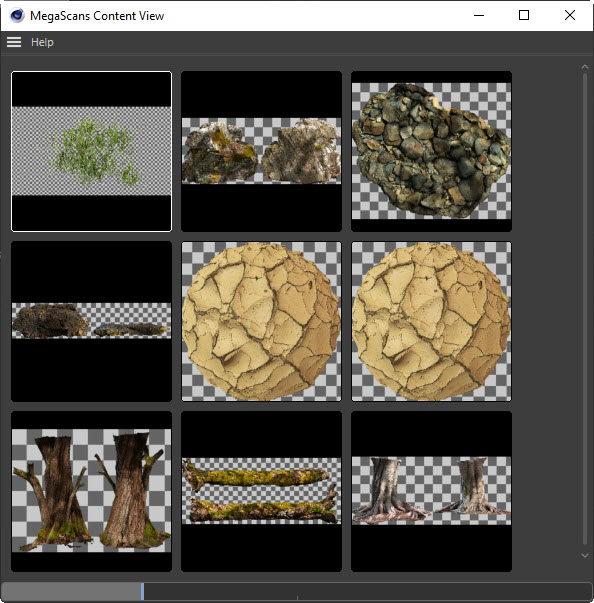Select the flat dark rocks thumbnail
The width and height of the screenshot is (594, 603).
pos(92,321)
